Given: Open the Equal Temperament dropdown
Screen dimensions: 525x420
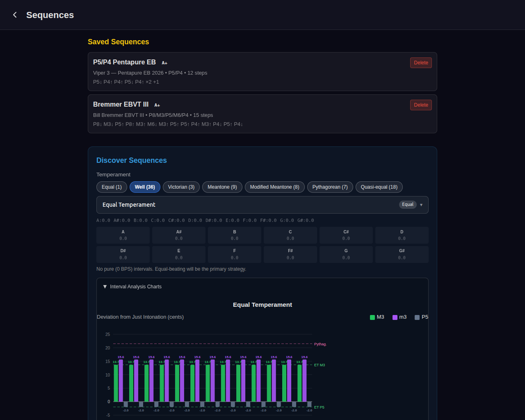Looking at the screenshot, I should (x=421, y=205).
